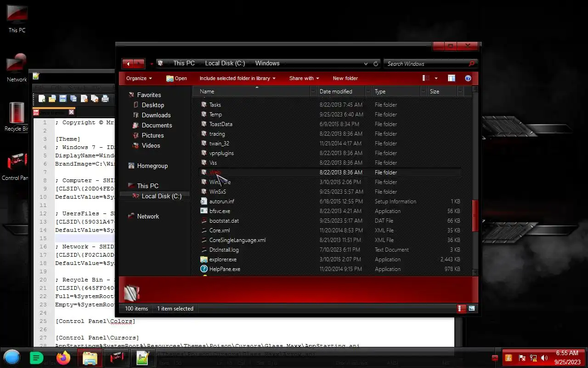
Task: Click Open file icon in Notepad++ toolbar
Action: coord(52,98)
